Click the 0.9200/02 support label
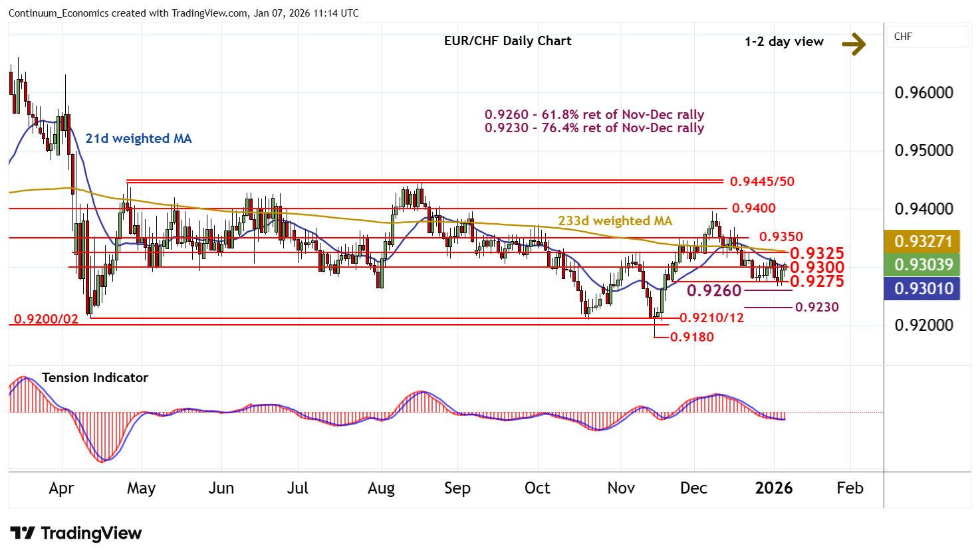This screenshot has width=980, height=558. point(46,320)
